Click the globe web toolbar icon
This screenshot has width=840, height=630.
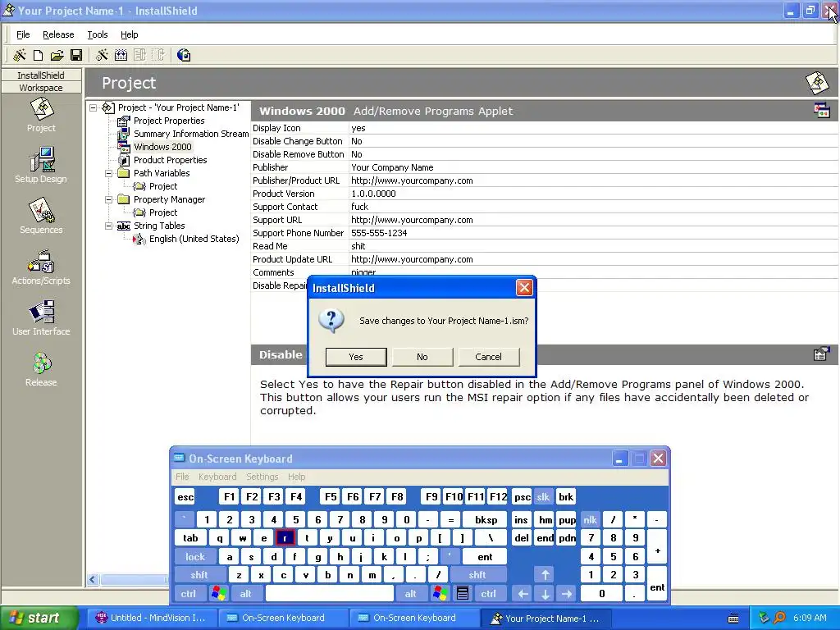184,55
